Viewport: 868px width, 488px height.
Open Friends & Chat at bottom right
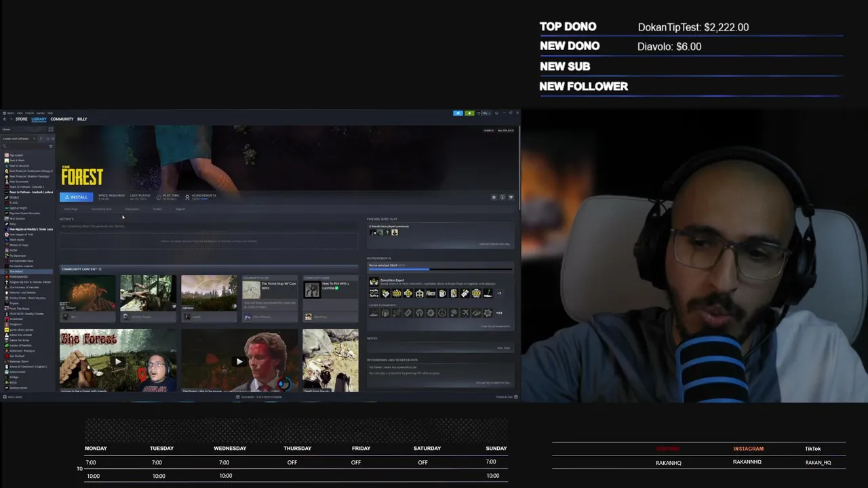pos(506,396)
